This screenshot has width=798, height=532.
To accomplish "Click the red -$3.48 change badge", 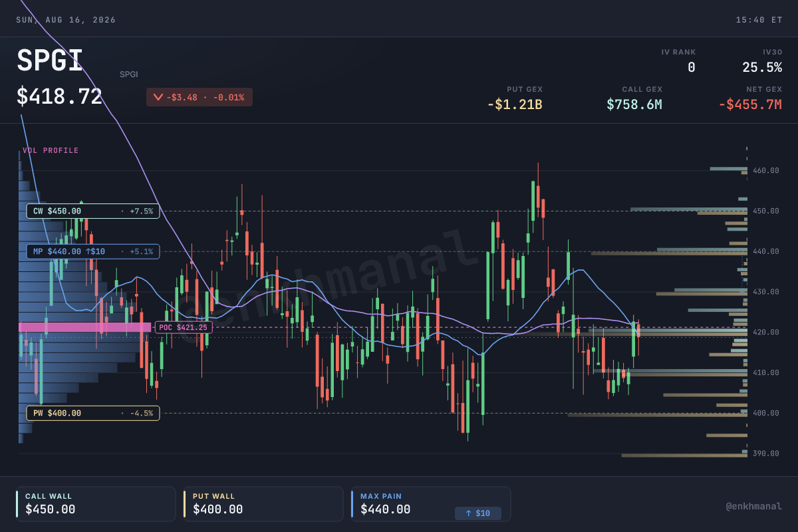I will [199, 97].
